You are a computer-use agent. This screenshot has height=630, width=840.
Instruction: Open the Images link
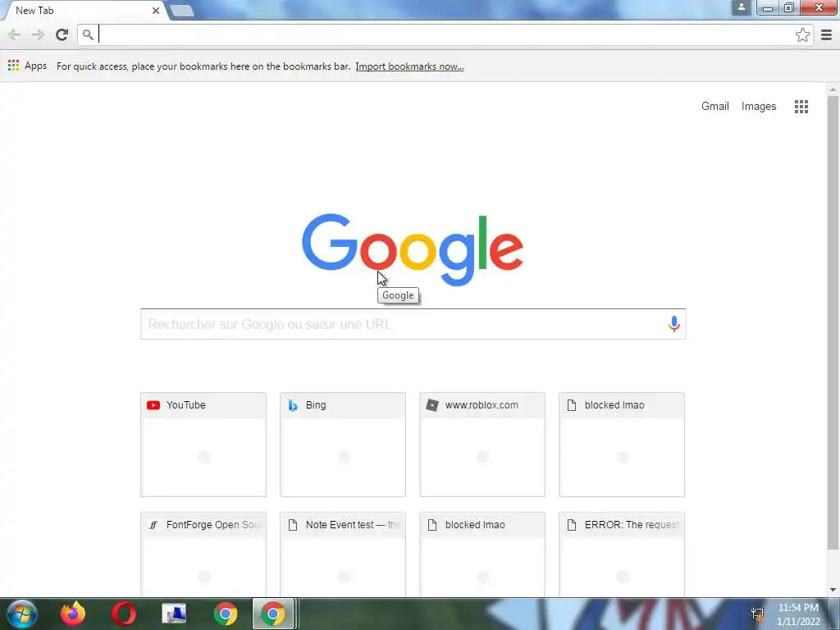point(759,106)
